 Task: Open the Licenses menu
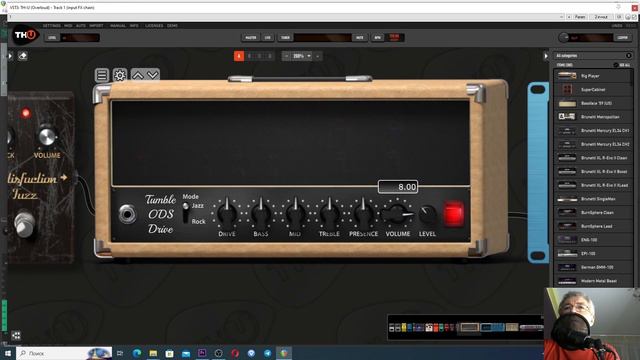click(154, 26)
